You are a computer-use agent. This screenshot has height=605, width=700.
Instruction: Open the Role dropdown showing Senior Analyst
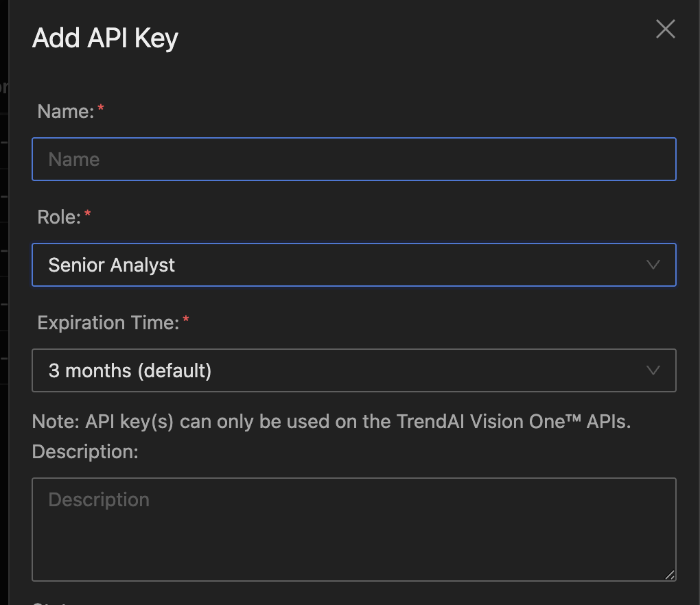353,265
